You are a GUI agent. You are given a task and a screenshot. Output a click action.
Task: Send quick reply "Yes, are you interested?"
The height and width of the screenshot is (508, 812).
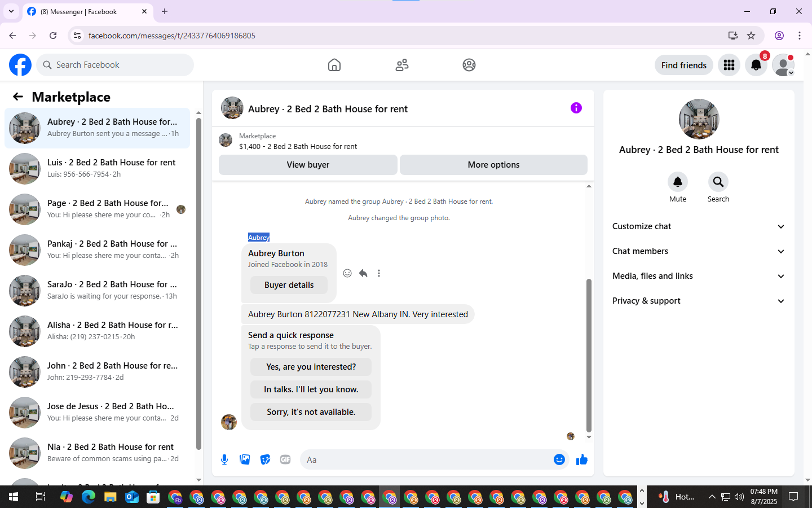311,367
